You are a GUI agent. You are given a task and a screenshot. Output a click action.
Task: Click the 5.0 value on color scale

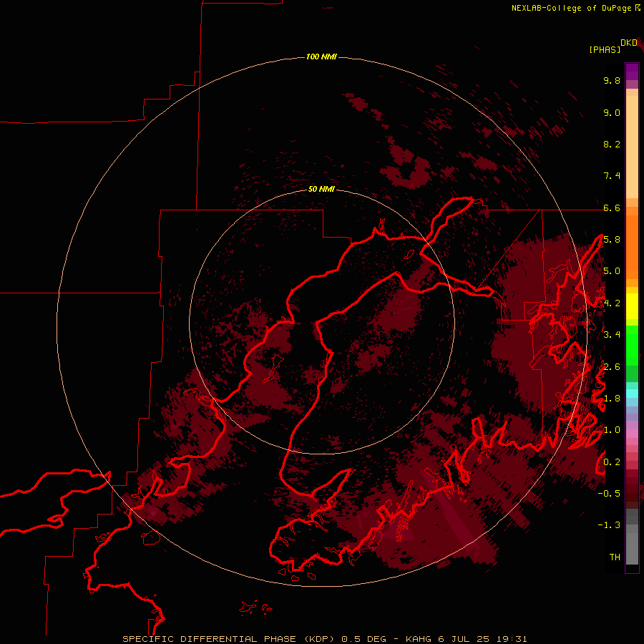[x=612, y=271]
